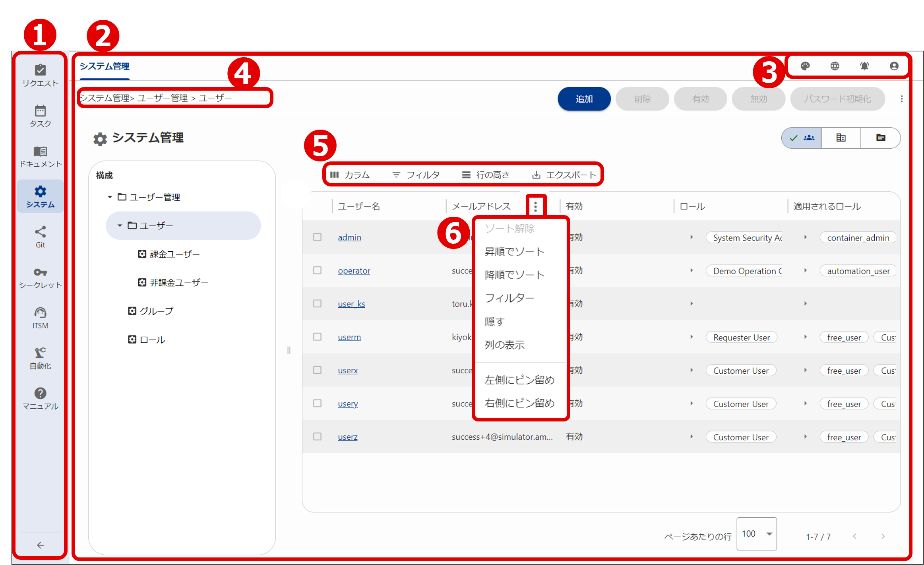This screenshot has width=924, height=565.
Task: Select ロール in the configuration tree
Action: (x=152, y=340)
